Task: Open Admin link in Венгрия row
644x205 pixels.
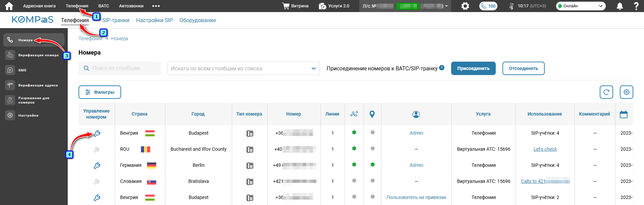Action: click(x=416, y=133)
